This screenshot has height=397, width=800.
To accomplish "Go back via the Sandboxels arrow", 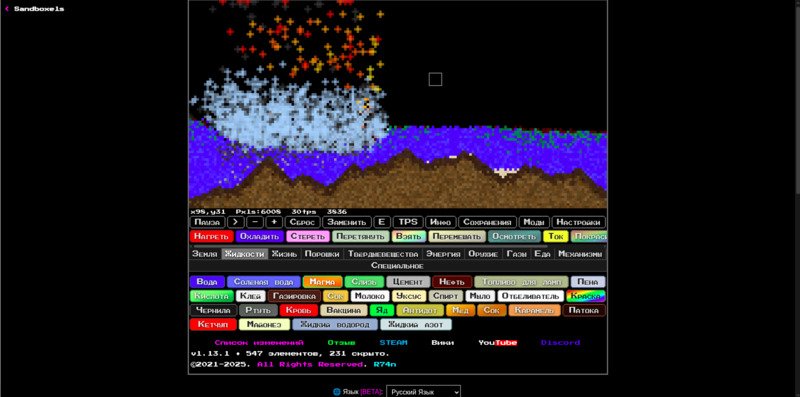I will tap(7, 9).
